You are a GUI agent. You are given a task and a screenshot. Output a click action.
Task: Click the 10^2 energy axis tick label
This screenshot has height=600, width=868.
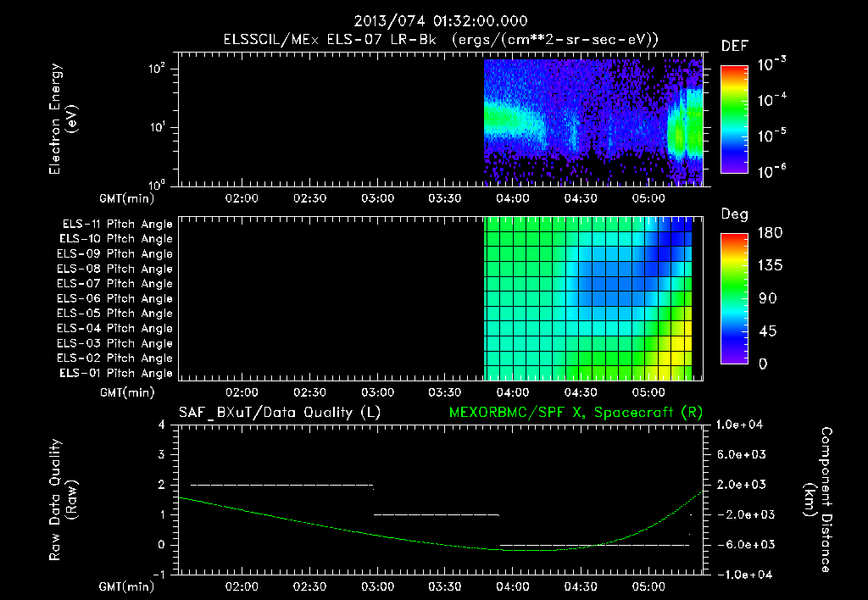pyautogui.click(x=157, y=69)
